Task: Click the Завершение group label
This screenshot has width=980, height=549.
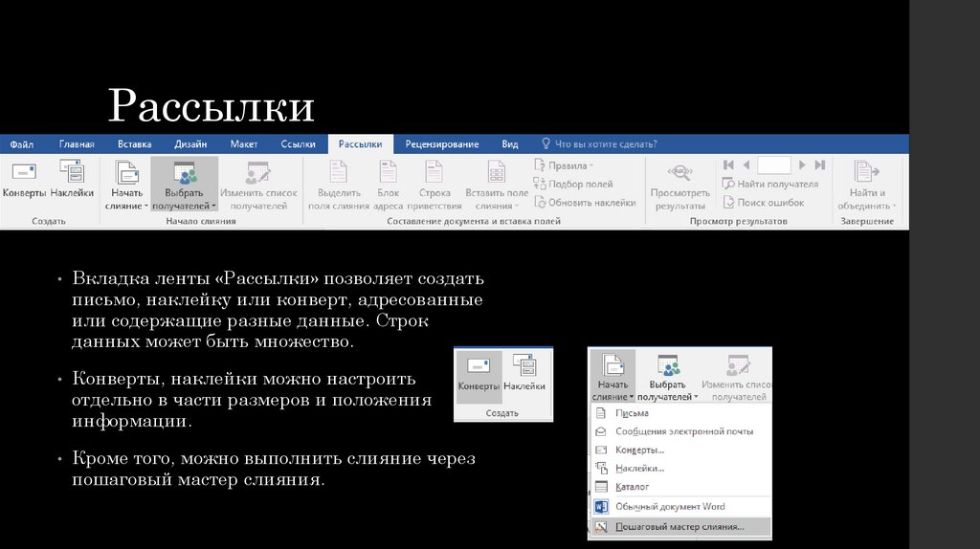Action: click(x=867, y=221)
